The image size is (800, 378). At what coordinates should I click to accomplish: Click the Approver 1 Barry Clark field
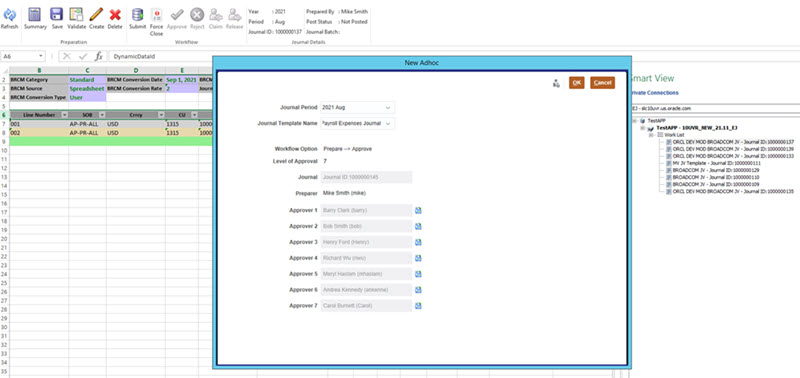pos(366,210)
